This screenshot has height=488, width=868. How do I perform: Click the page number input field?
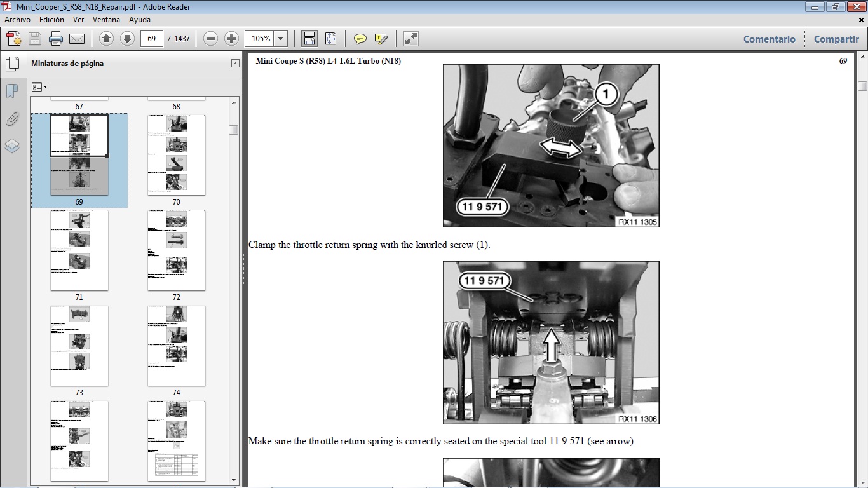152,39
